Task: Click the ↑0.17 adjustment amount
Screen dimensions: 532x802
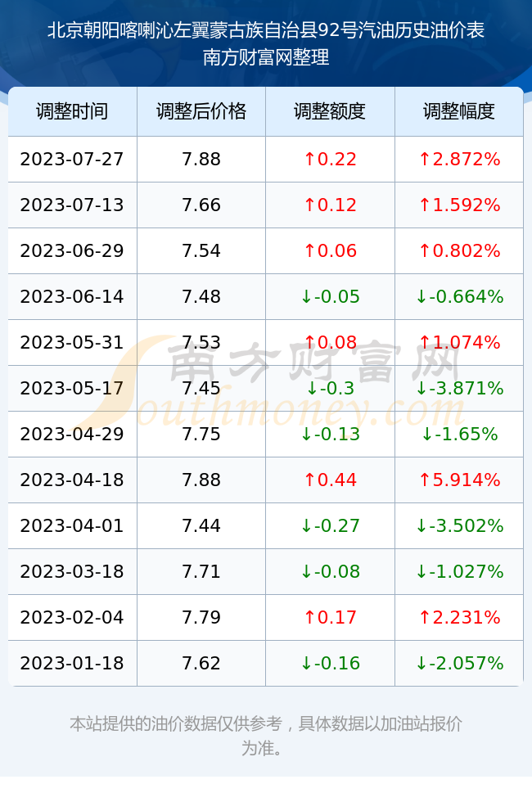Action: pyautogui.click(x=330, y=617)
